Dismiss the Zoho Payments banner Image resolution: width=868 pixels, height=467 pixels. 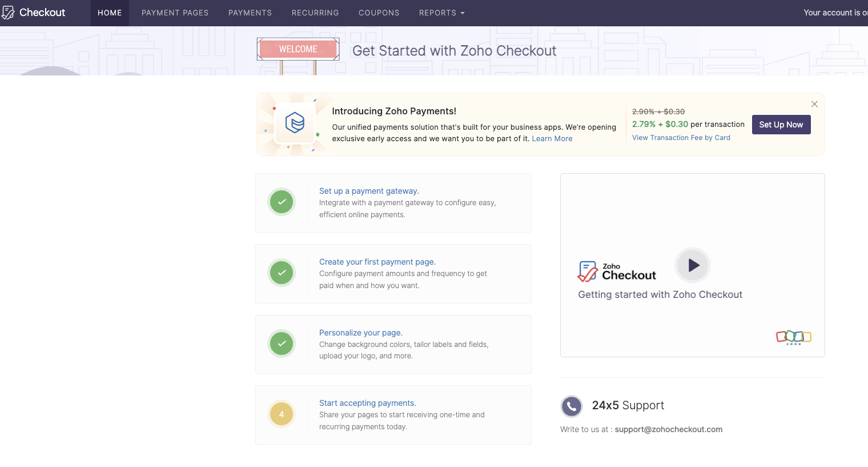coord(815,104)
